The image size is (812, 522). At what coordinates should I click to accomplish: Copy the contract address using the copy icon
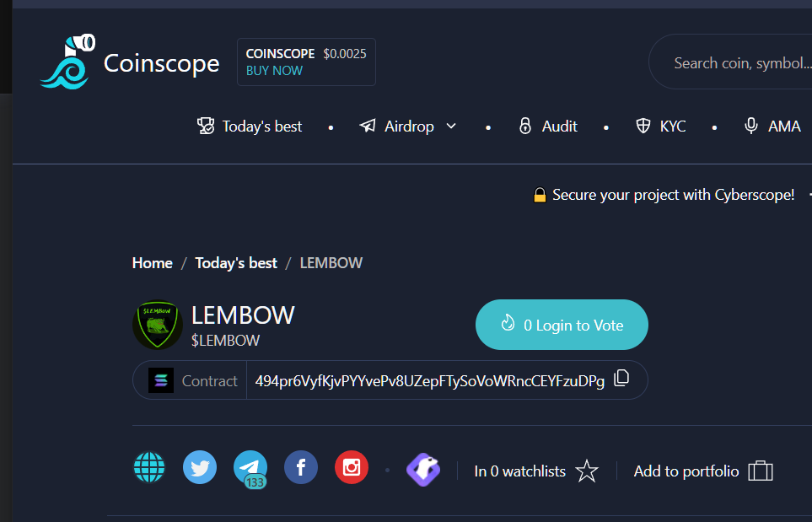pyautogui.click(x=621, y=379)
